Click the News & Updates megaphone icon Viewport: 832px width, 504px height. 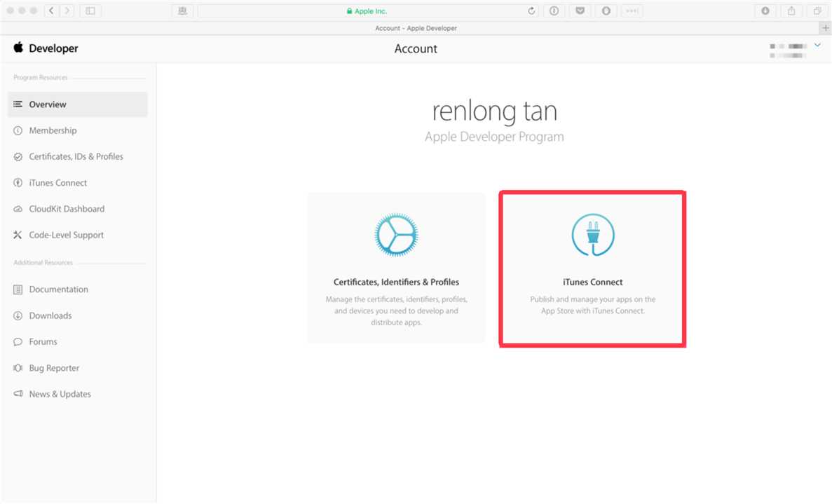point(18,394)
